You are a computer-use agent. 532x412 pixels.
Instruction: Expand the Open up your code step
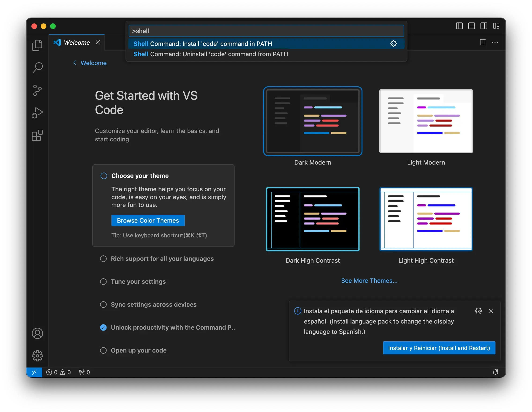coord(139,350)
